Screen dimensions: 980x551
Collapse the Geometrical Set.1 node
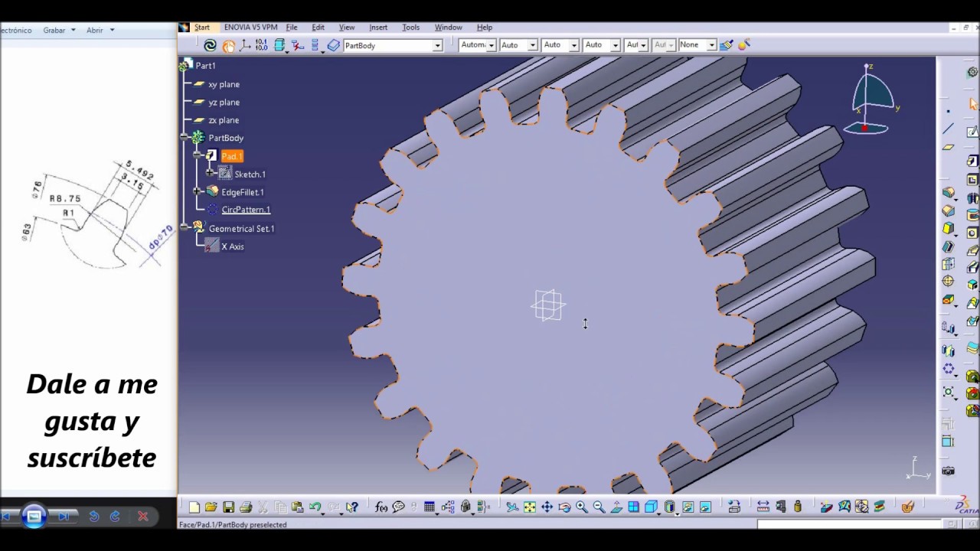pos(185,227)
